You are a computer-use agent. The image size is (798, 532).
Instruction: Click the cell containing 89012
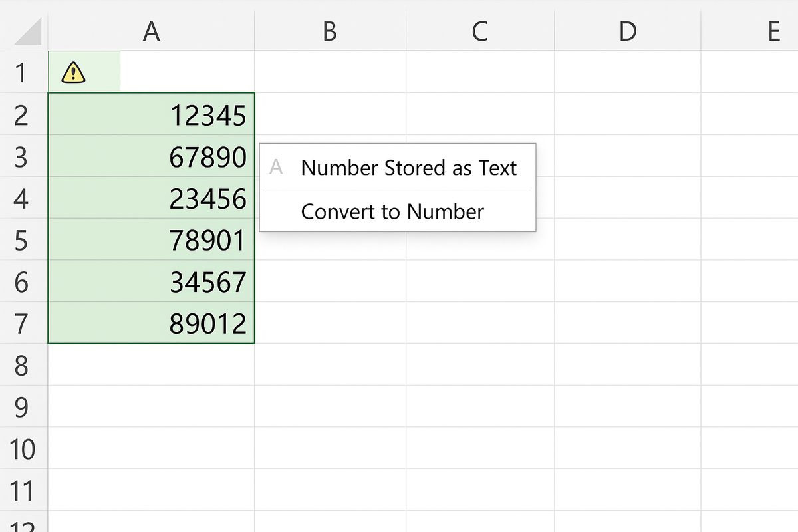(151, 323)
